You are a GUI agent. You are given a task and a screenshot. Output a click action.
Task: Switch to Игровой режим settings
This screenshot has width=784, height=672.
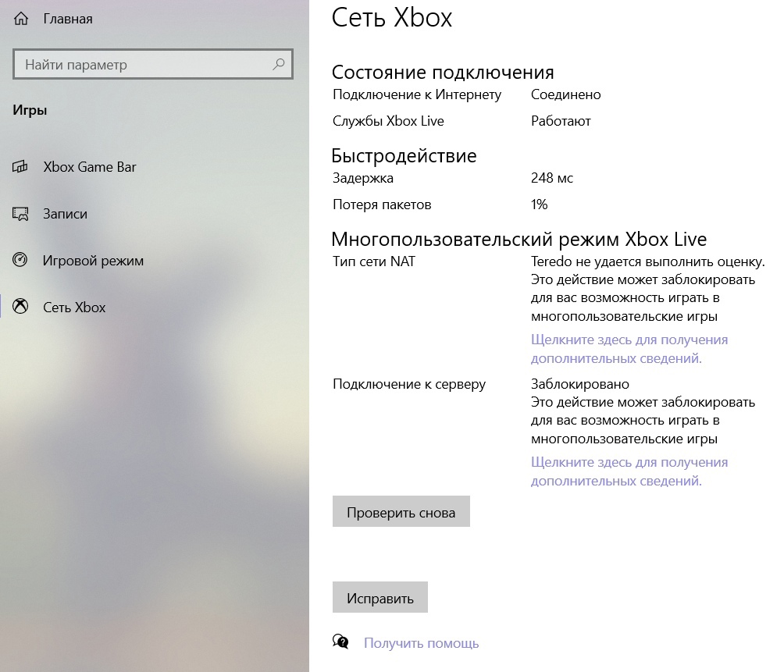coord(93,261)
